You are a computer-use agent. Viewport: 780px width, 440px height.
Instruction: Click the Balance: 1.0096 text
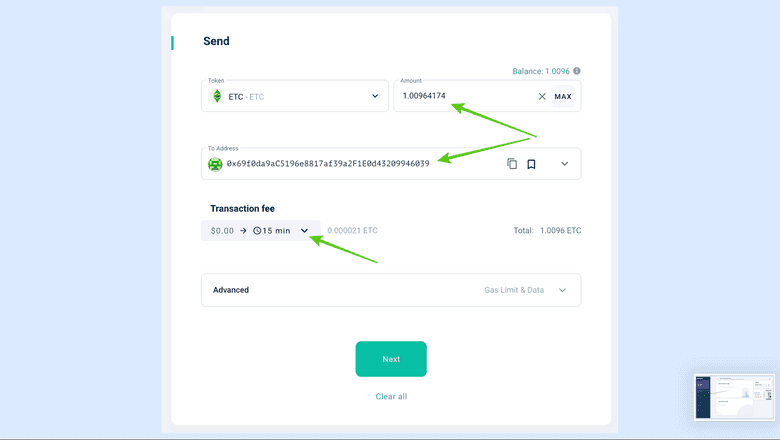(x=540, y=71)
